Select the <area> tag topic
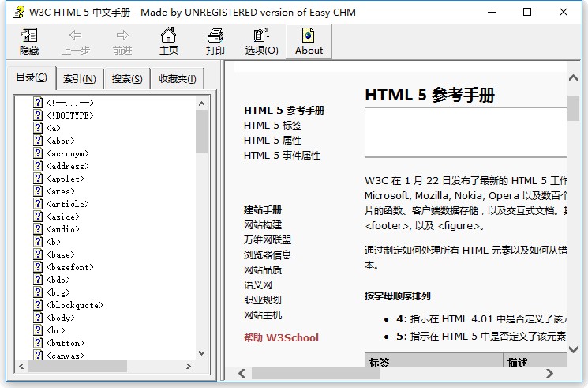 [x=61, y=191]
